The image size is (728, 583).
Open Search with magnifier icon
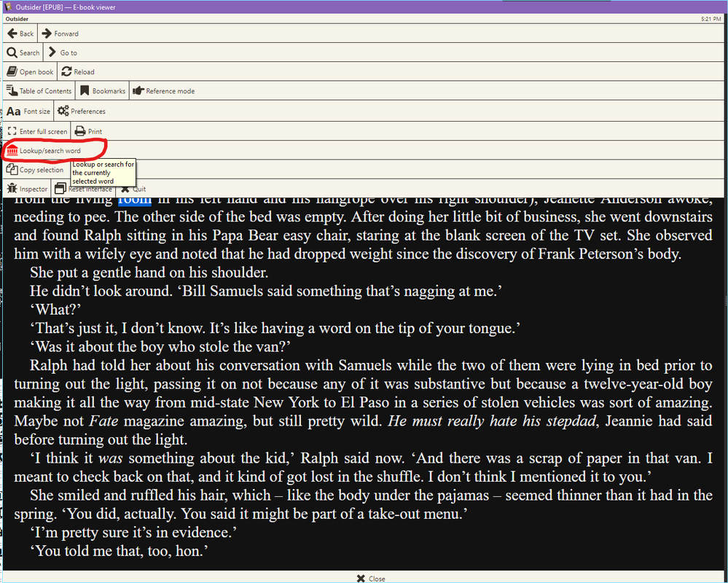click(x=23, y=52)
